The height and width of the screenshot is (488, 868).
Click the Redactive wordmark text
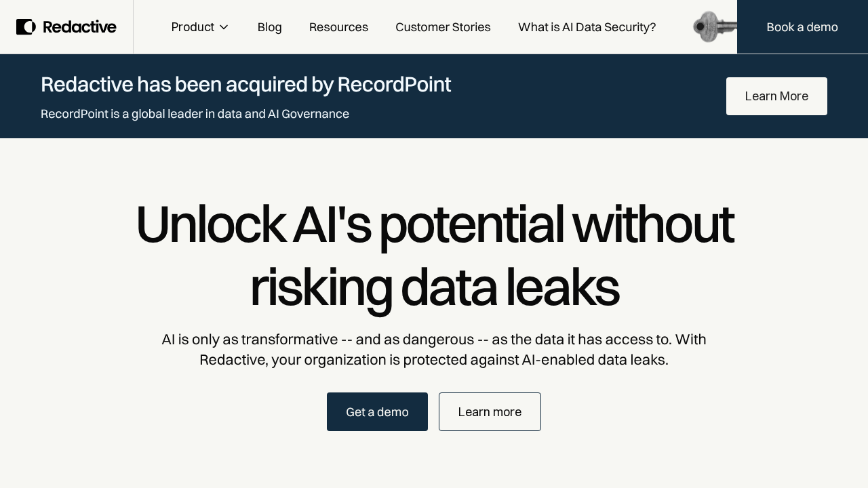tap(79, 27)
